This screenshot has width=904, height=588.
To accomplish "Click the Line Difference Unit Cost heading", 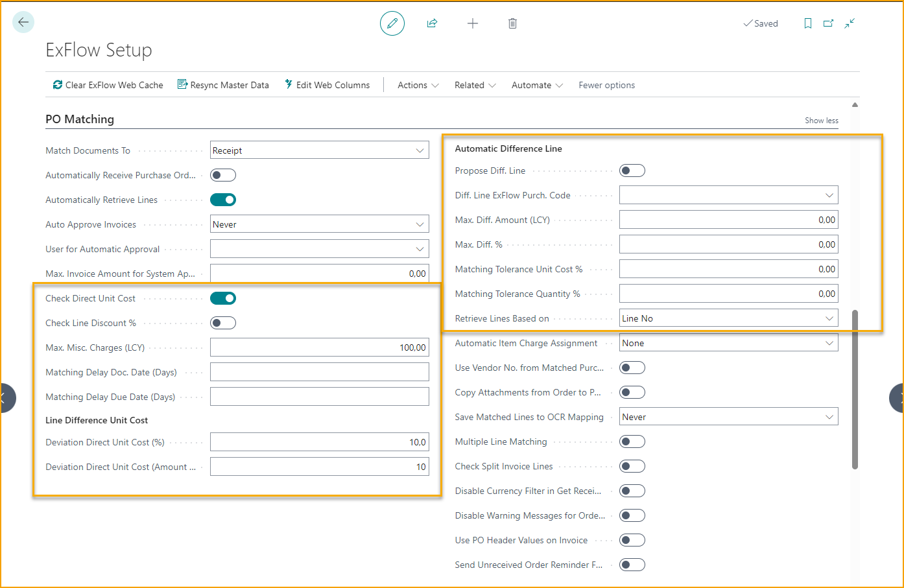I will pos(97,420).
